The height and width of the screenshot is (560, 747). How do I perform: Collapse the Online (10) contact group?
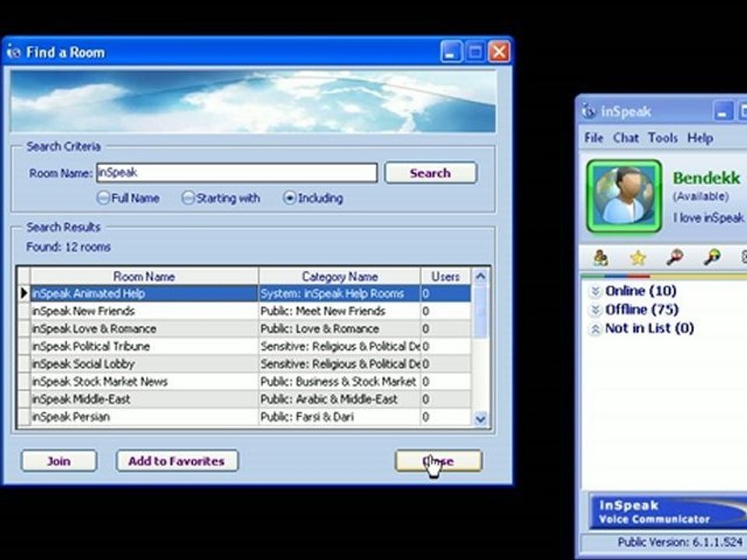pos(594,291)
